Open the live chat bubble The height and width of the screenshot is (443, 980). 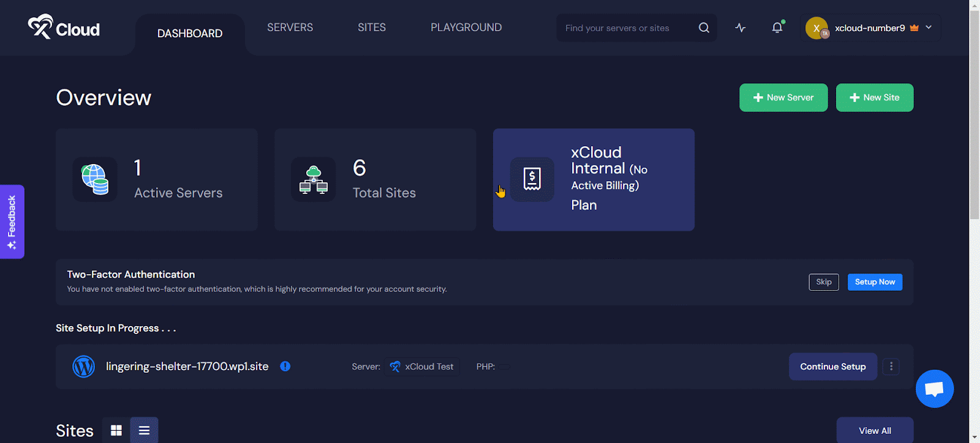pos(934,389)
